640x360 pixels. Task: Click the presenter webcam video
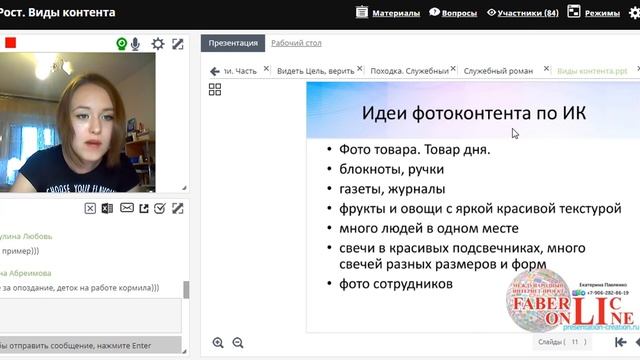pos(78,122)
